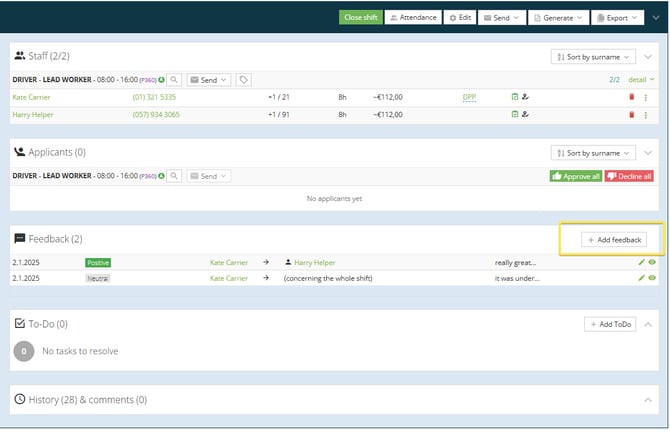The image size is (670, 434).
Task: Click the search icon in Staff position row
Action: pyautogui.click(x=174, y=79)
